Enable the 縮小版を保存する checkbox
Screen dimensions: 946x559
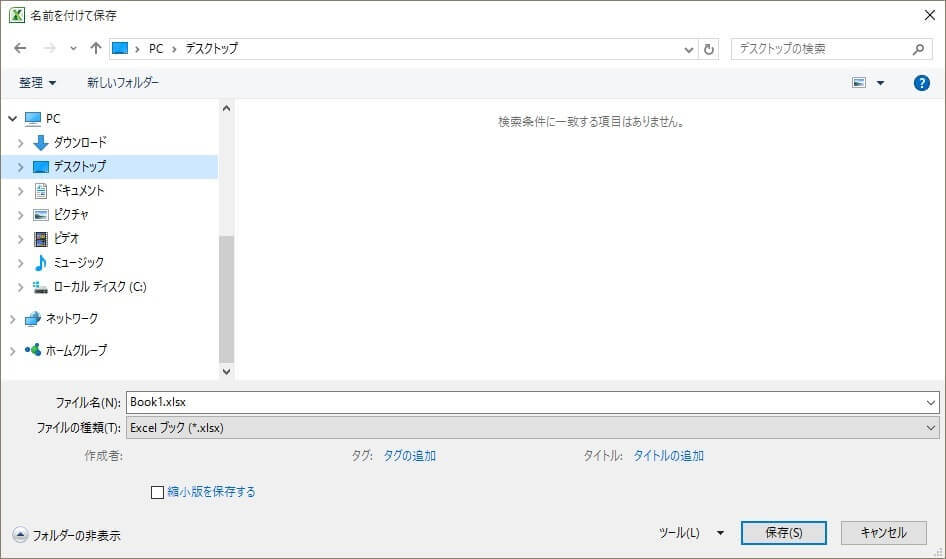click(x=157, y=492)
